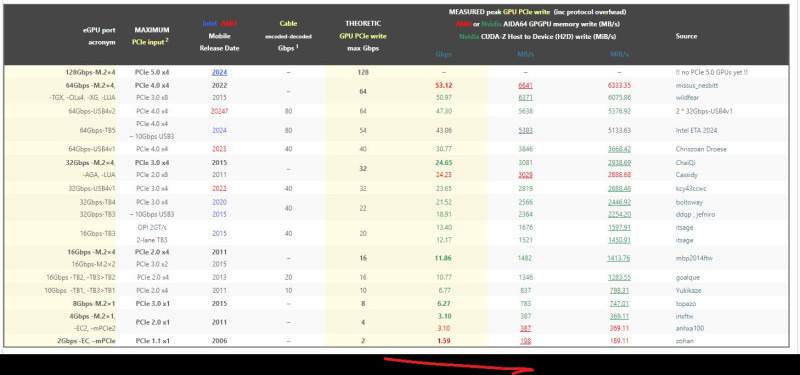The height and width of the screenshot is (375, 800).
Task: Select the zohan source entry
Action: click(684, 341)
